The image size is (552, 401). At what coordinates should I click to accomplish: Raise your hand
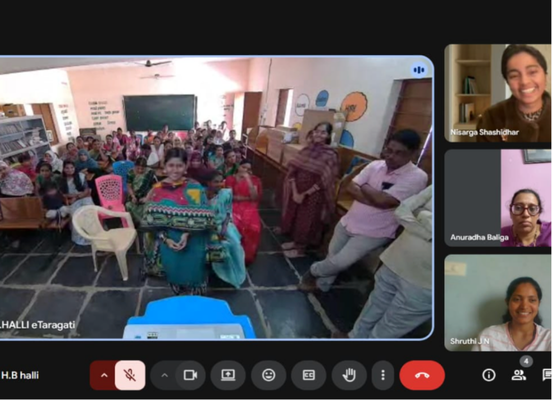349,375
